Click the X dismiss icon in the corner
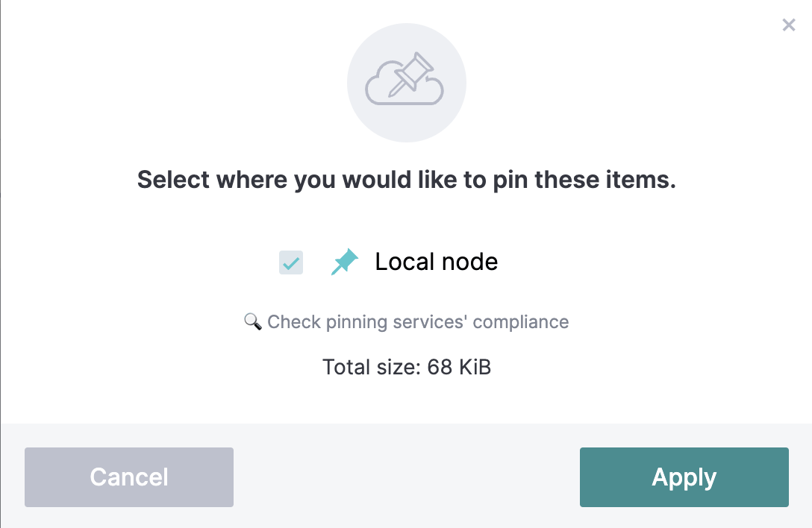812x528 pixels. (x=789, y=25)
